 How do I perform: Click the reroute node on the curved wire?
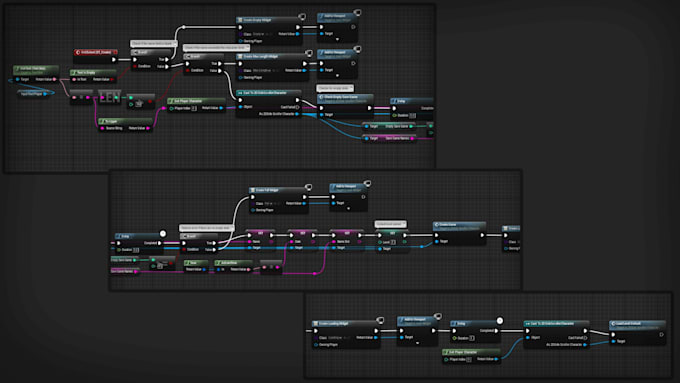coord(183,27)
